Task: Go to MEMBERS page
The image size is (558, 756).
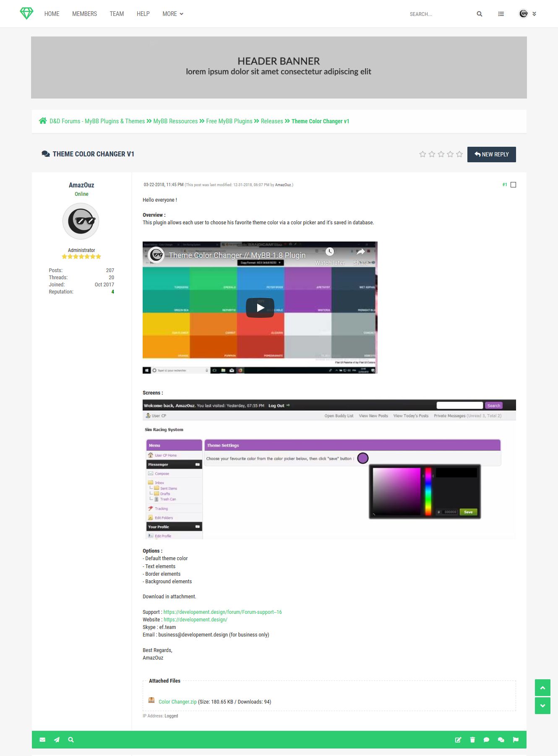Action: coord(84,14)
